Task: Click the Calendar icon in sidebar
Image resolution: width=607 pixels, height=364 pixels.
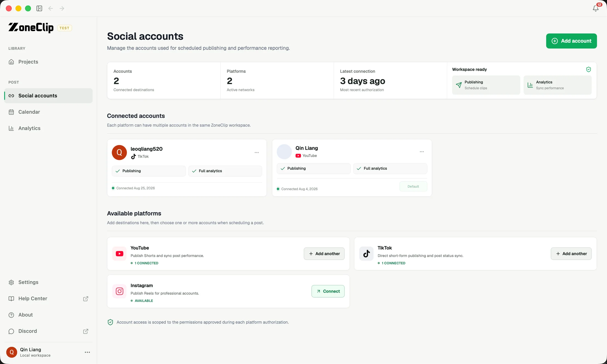Action: (11, 112)
